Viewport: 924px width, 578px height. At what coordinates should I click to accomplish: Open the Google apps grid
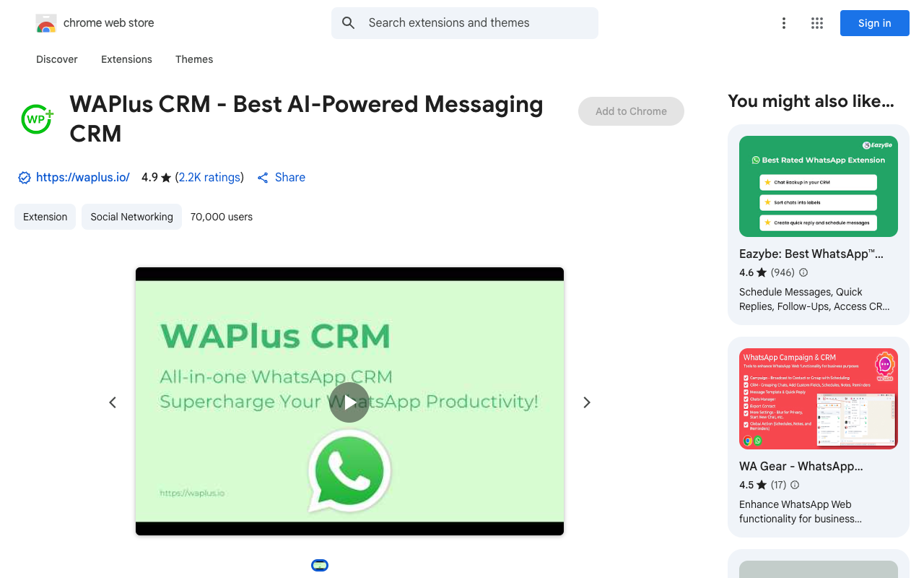click(x=817, y=23)
